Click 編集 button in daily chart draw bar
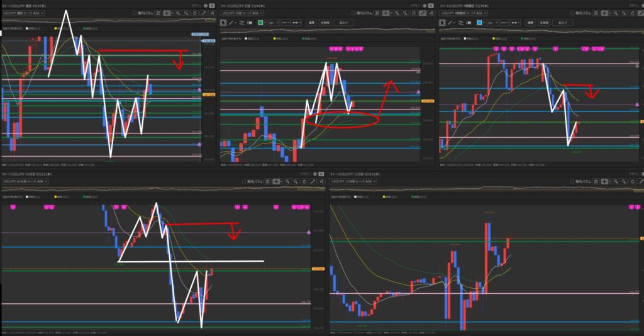The height and width of the screenshot is (336, 644). point(311,23)
